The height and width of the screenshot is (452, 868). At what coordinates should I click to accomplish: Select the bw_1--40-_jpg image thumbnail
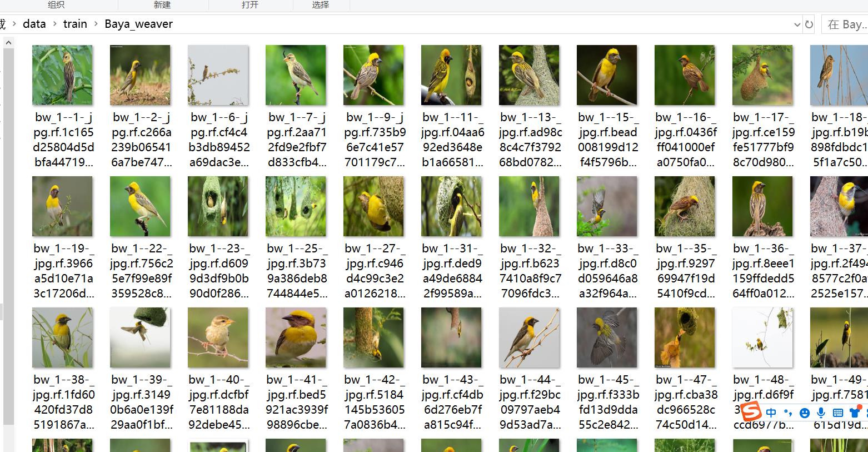click(218, 337)
